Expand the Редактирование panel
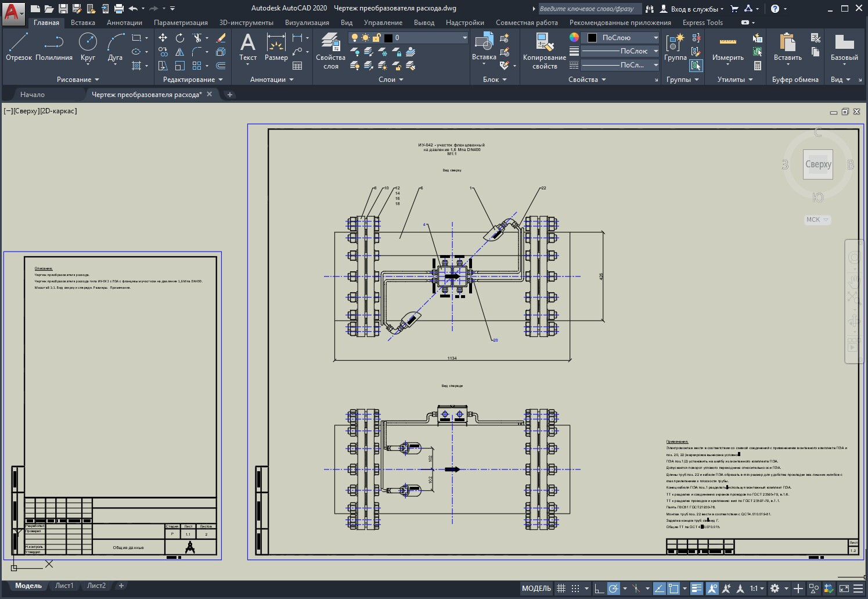The width and height of the screenshot is (868, 599). click(193, 80)
